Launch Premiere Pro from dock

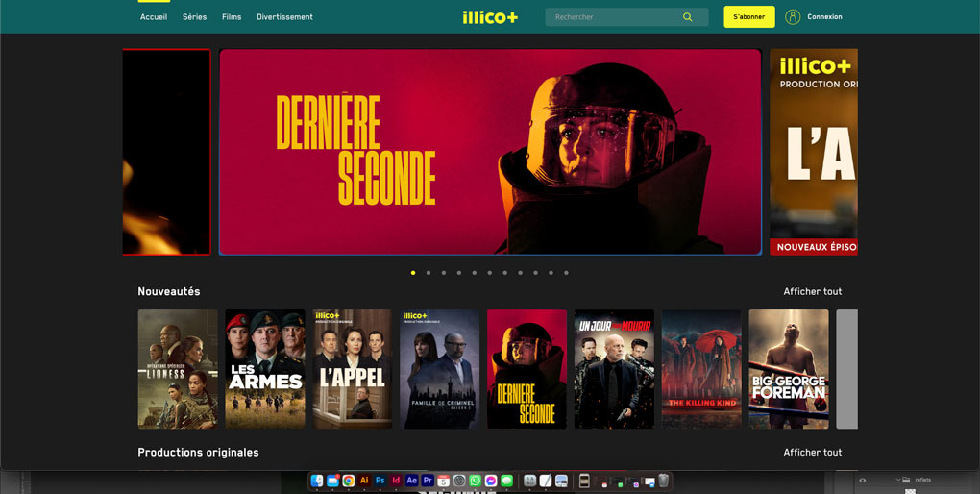(428, 481)
